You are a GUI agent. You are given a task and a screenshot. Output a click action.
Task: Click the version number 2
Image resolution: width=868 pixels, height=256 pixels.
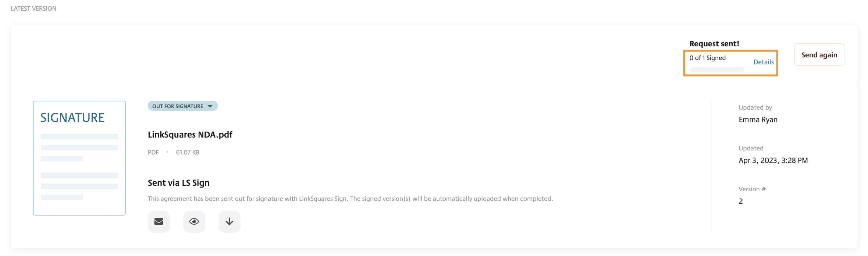(741, 201)
